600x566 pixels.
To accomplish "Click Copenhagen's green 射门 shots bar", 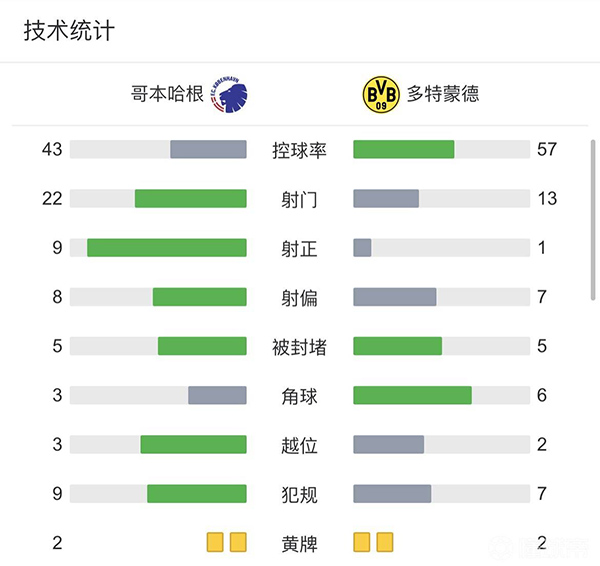I will click(x=191, y=198).
